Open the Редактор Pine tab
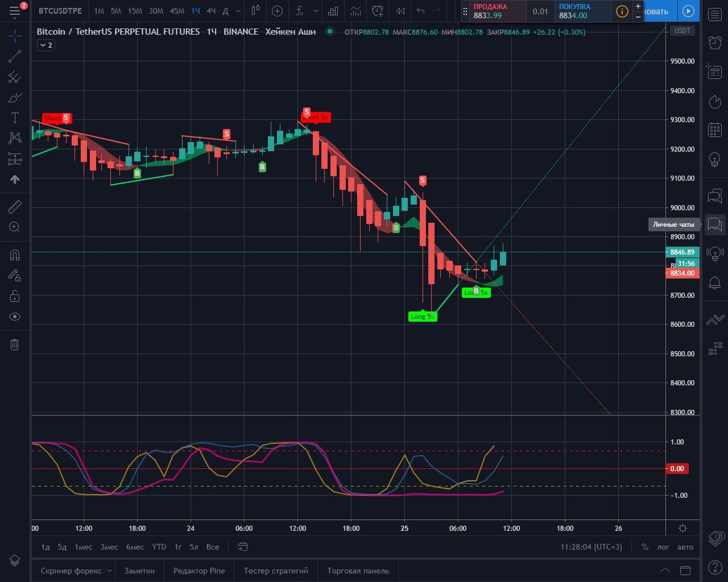728x582 pixels. 199,571
